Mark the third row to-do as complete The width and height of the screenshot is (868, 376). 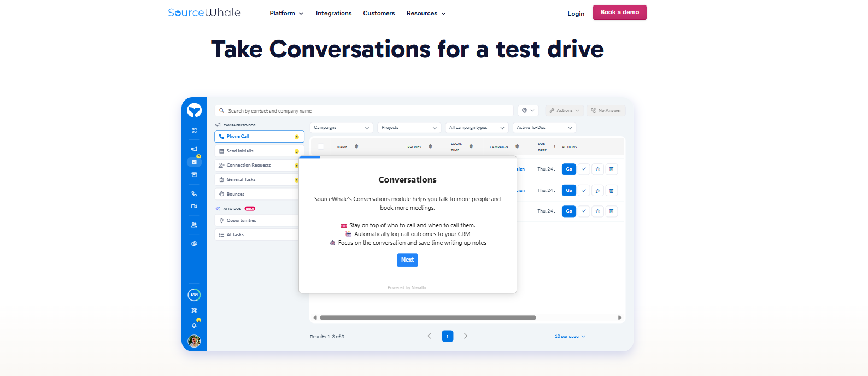[x=584, y=211]
